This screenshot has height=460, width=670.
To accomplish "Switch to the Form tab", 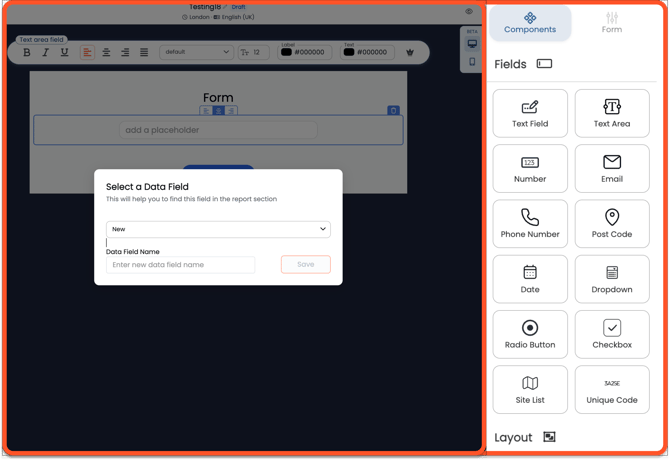I will tap(611, 22).
